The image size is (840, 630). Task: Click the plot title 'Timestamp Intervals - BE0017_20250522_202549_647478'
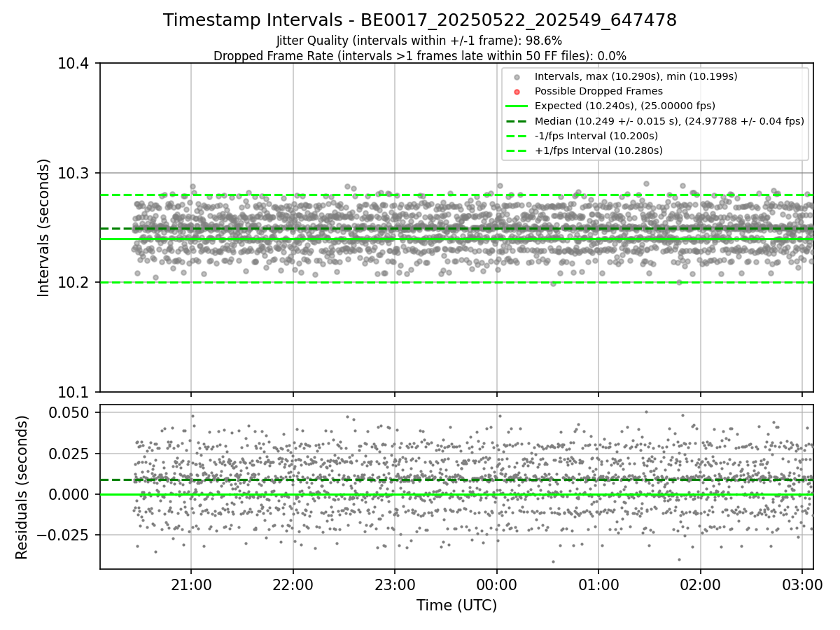(x=420, y=20)
